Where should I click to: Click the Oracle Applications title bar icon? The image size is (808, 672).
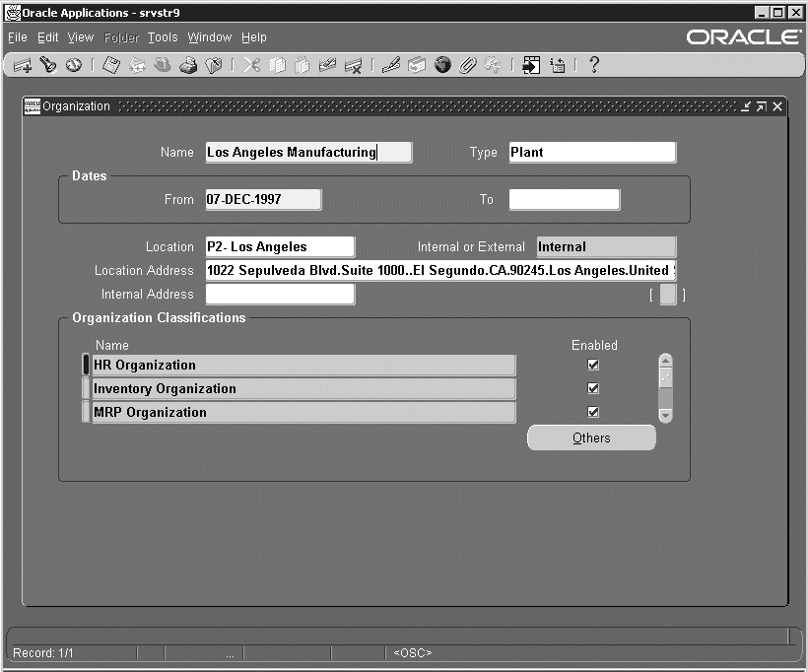13,13
